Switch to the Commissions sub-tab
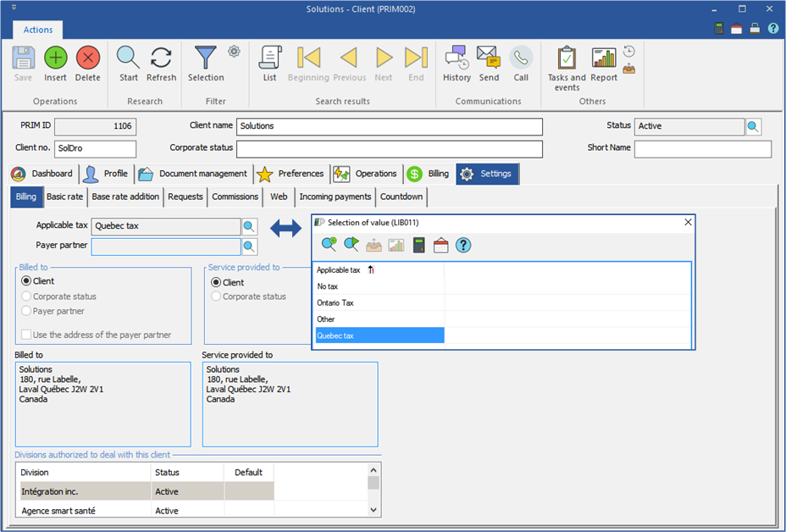 coord(235,197)
